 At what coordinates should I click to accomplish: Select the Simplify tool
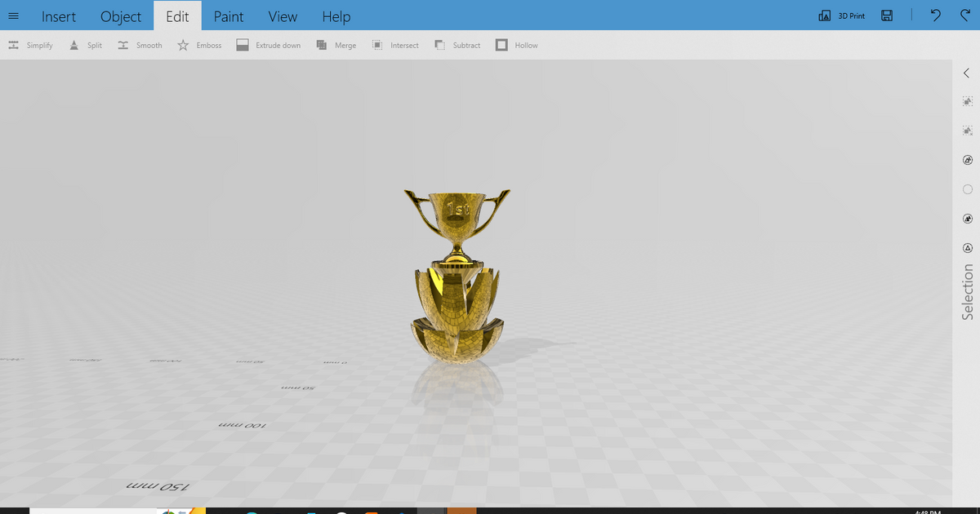[30, 45]
